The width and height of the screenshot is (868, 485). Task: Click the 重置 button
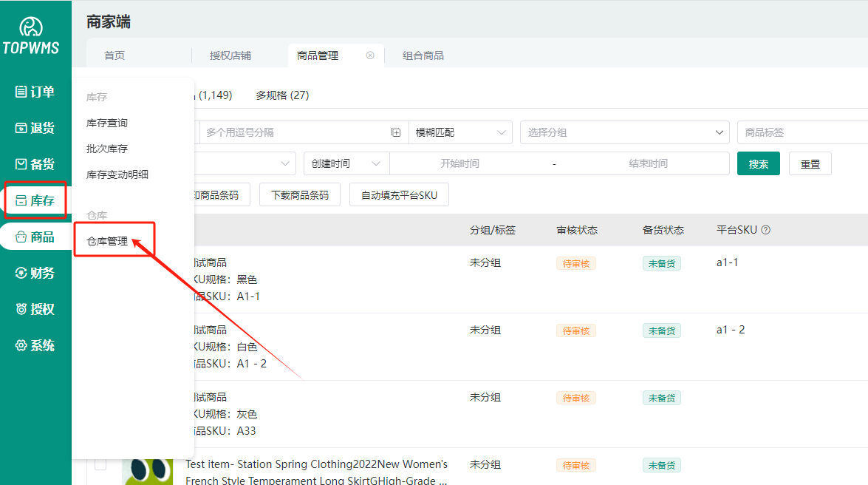pyautogui.click(x=810, y=163)
